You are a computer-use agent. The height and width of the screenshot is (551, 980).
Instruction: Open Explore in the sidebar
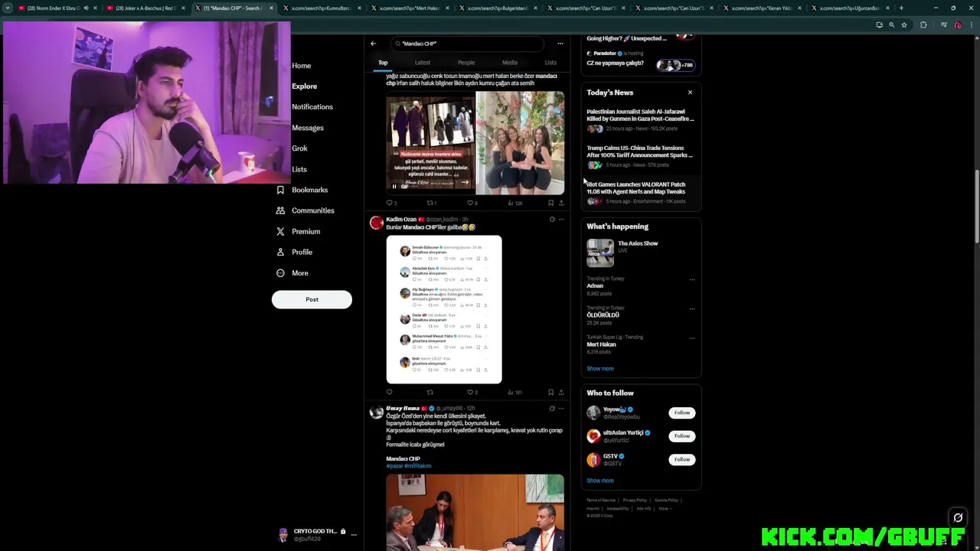point(304,86)
